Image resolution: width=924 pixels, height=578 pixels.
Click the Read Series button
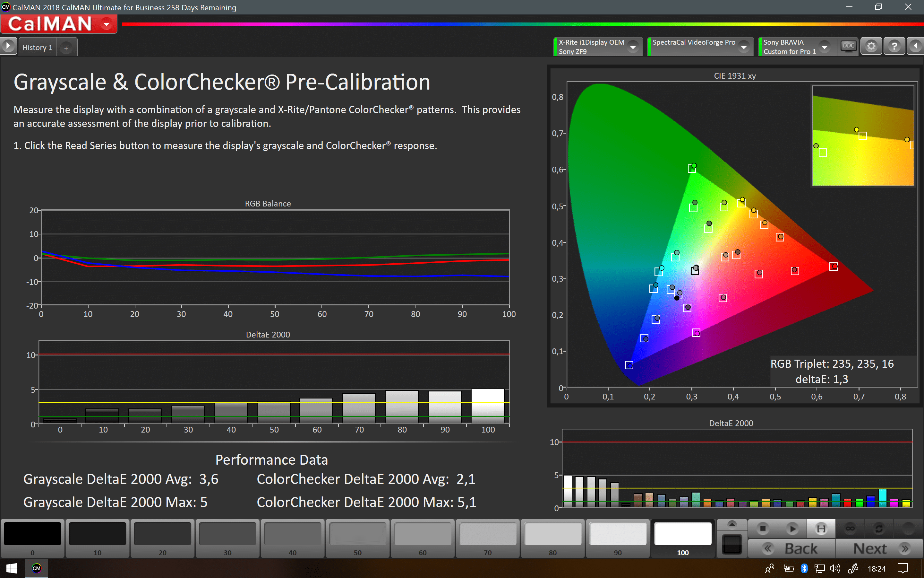[x=821, y=529]
